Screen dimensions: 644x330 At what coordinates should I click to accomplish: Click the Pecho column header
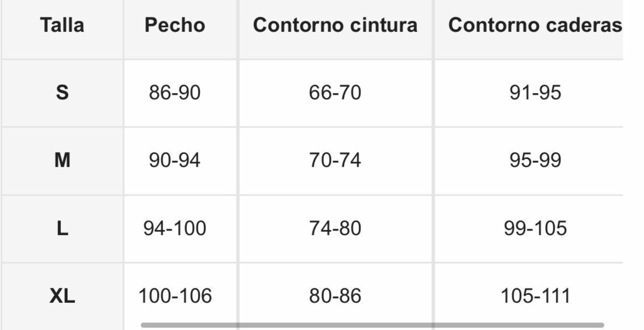point(175,25)
